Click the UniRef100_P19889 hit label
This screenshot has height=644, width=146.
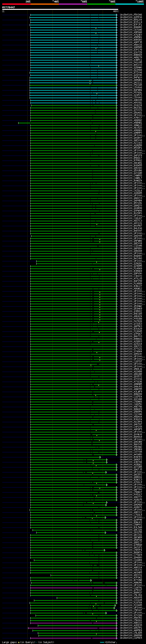click(x=131, y=284)
